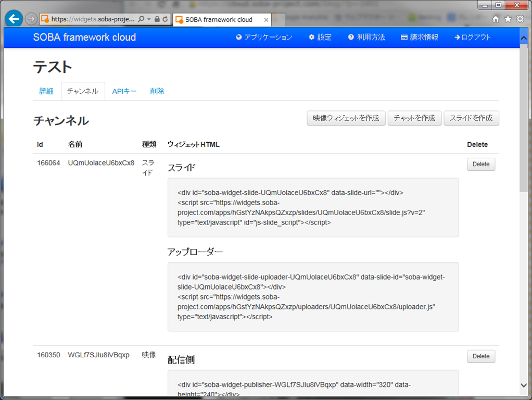Viewport: 532px width, 400px height.
Task: Select the SOBA framework cloud browser tab
Action: pyautogui.click(x=222, y=20)
